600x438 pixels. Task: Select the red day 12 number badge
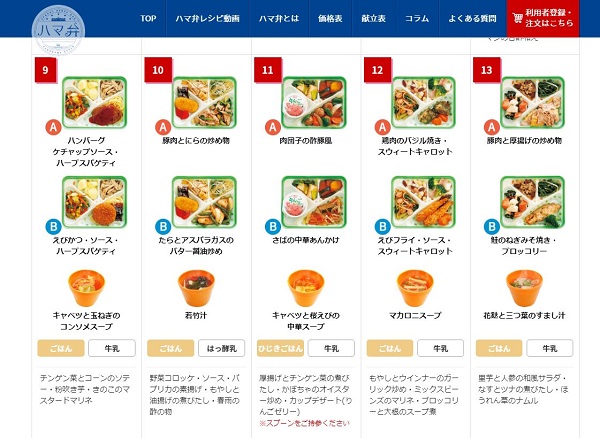point(377,70)
